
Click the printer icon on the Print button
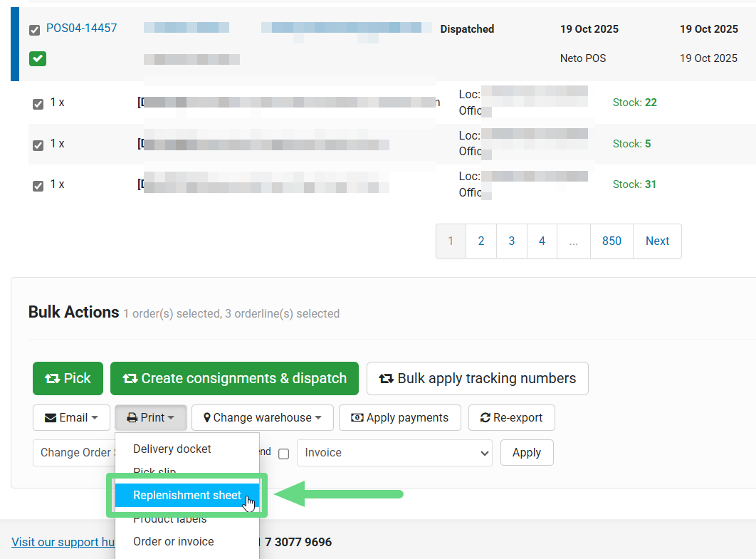click(x=132, y=418)
